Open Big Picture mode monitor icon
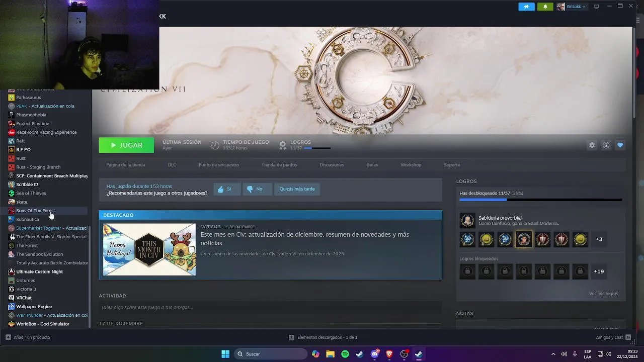 (x=596, y=7)
